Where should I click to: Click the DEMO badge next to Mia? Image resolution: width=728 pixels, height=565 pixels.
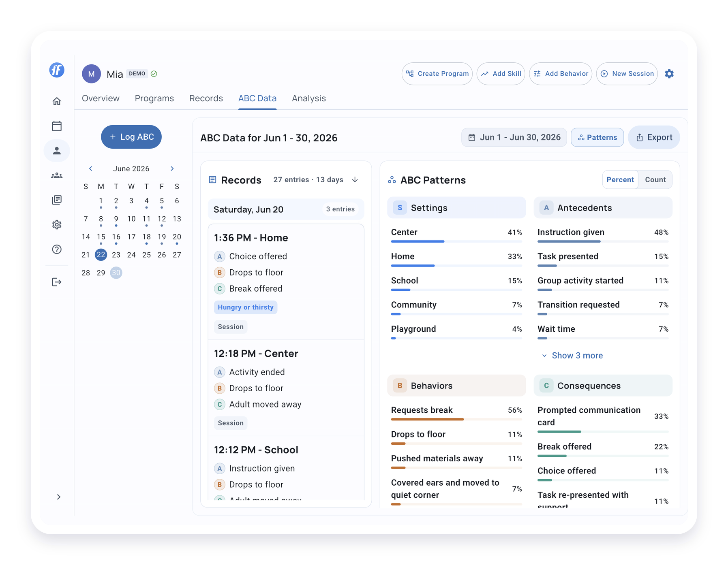coord(137,74)
